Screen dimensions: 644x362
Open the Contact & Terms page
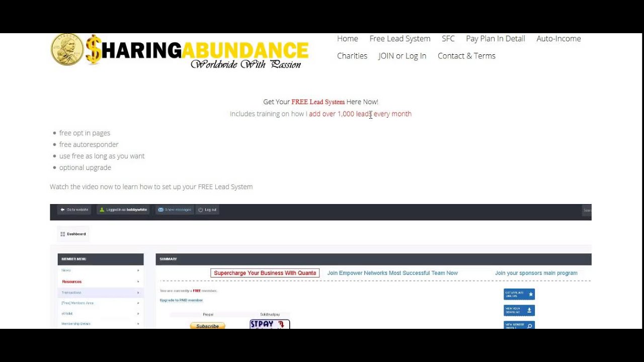[466, 56]
